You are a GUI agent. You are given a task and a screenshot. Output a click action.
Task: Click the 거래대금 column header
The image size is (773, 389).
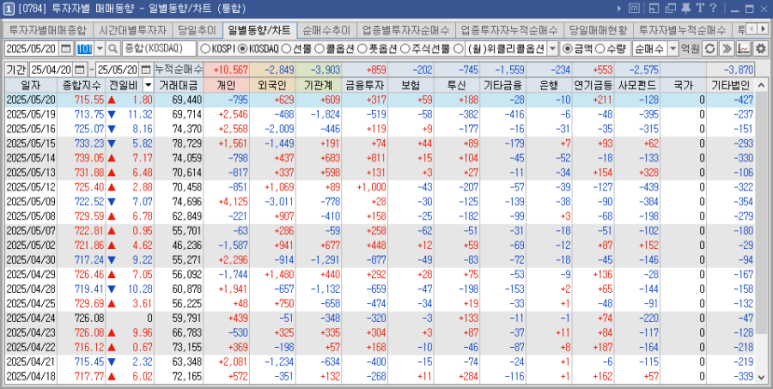(x=179, y=85)
